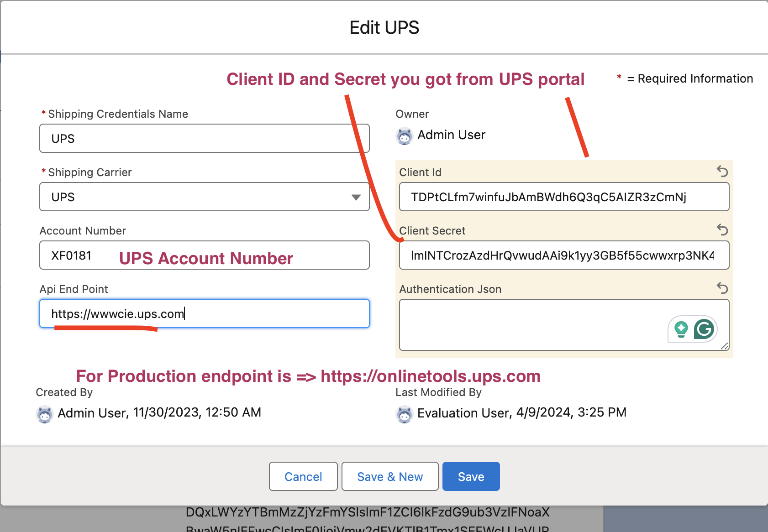Click the Admin User owner link

coord(451,135)
